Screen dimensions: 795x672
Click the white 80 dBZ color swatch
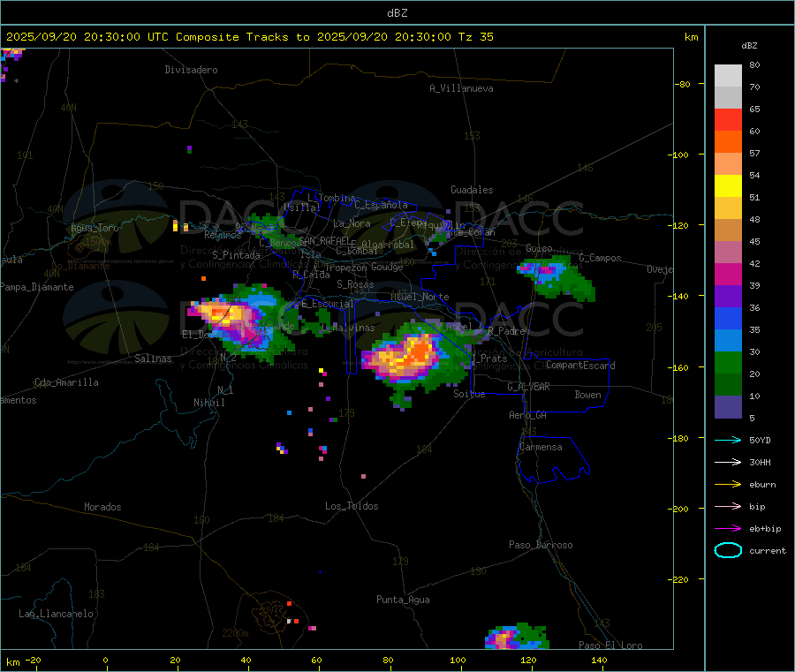point(728,76)
